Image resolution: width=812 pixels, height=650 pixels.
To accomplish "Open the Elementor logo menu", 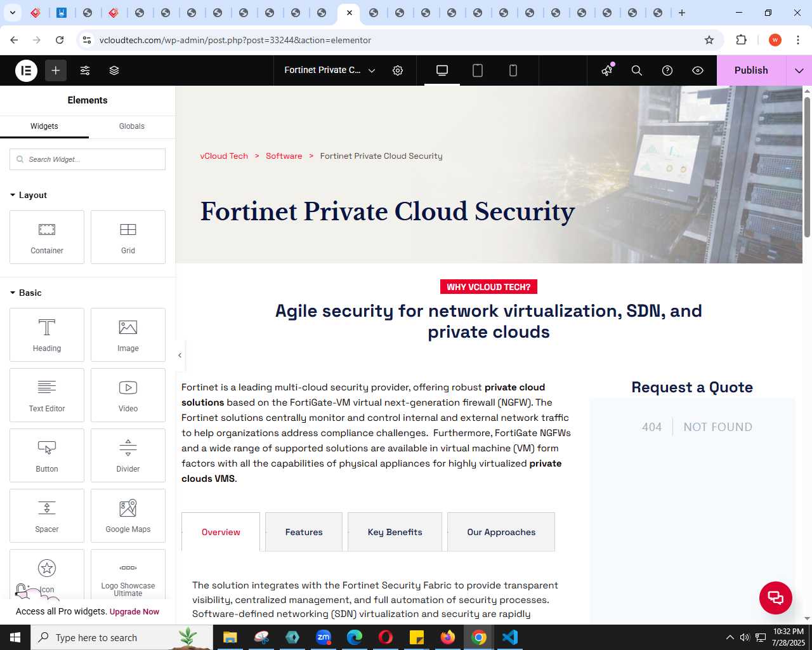I will point(26,70).
